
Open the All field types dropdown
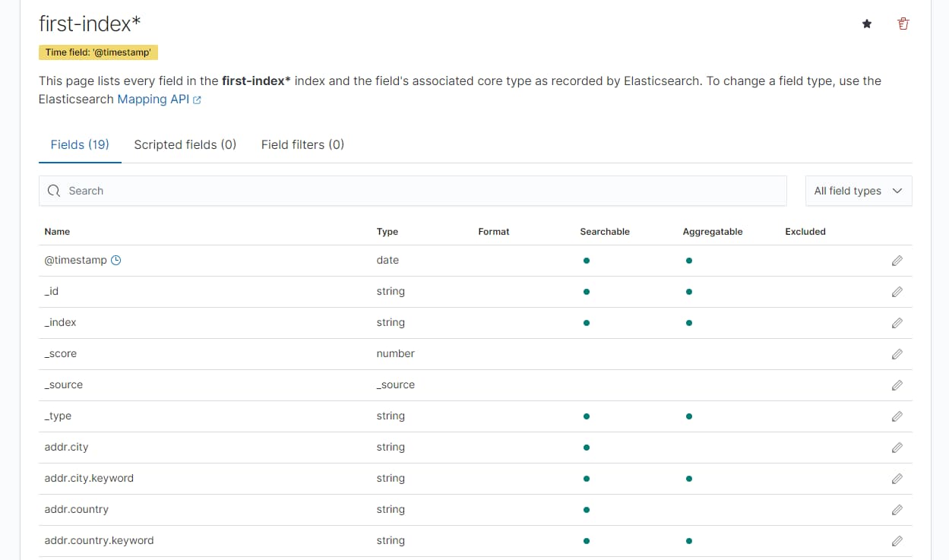(858, 191)
